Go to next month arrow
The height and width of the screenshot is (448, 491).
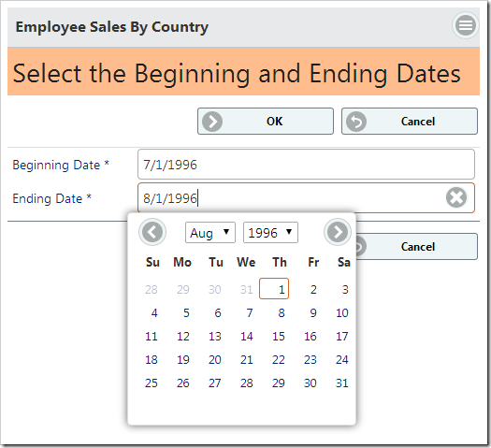(338, 232)
